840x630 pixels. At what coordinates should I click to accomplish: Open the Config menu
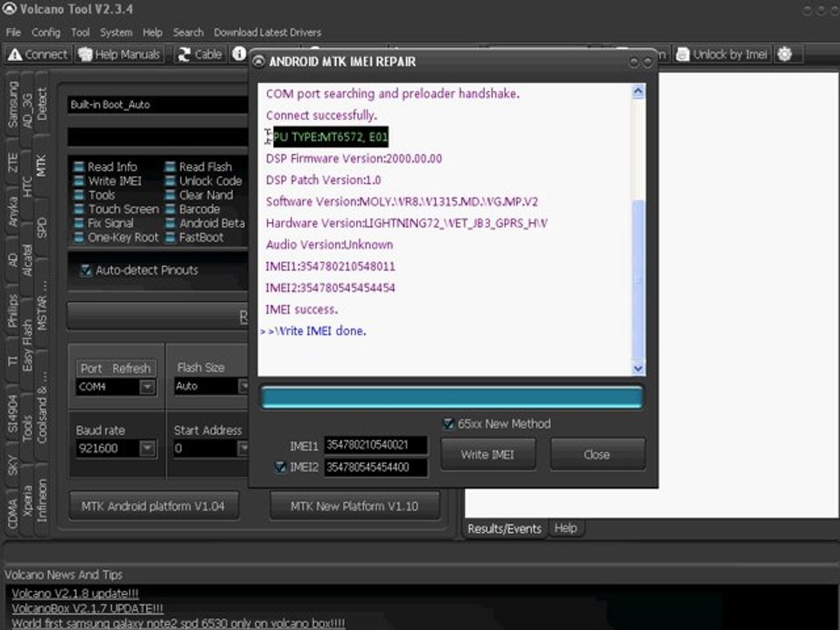pyautogui.click(x=45, y=32)
